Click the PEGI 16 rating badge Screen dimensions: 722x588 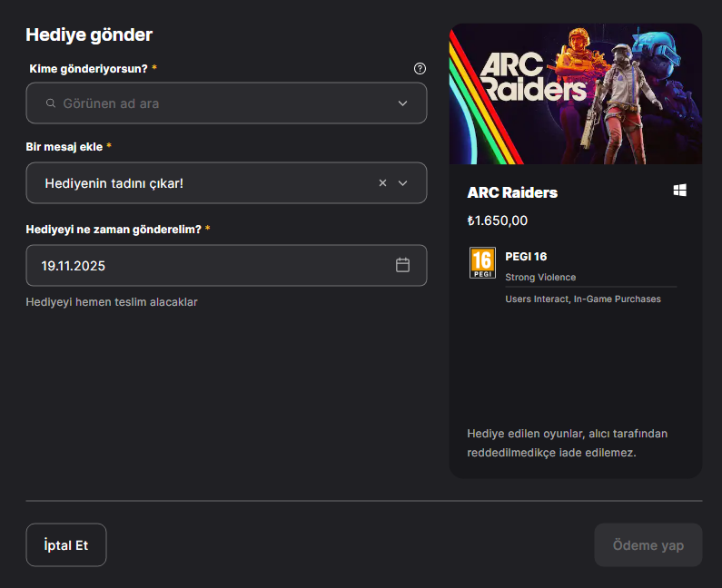coord(482,262)
